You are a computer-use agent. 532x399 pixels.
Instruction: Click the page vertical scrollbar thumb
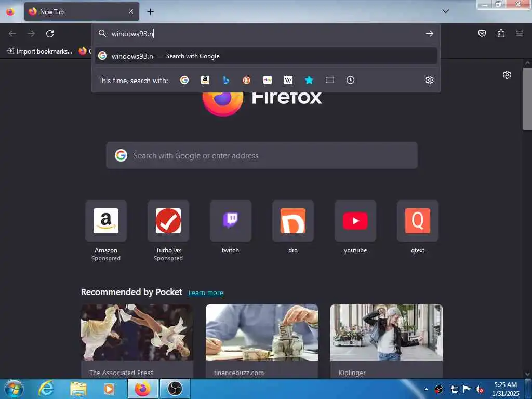(x=527, y=98)
